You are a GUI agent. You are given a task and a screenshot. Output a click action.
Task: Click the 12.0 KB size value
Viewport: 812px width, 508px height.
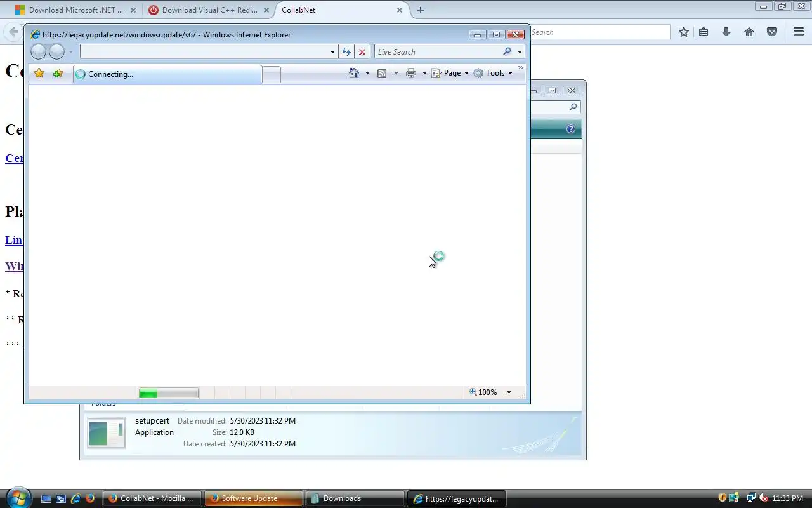242,432
